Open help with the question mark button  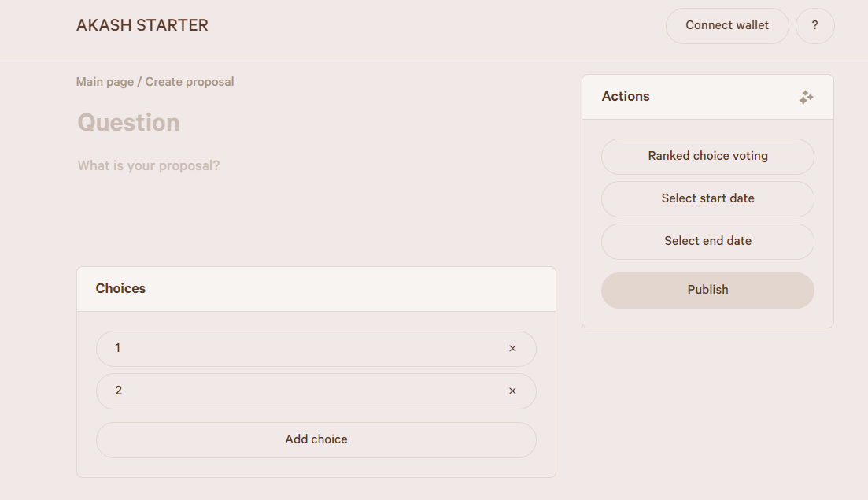coord(814,25)
